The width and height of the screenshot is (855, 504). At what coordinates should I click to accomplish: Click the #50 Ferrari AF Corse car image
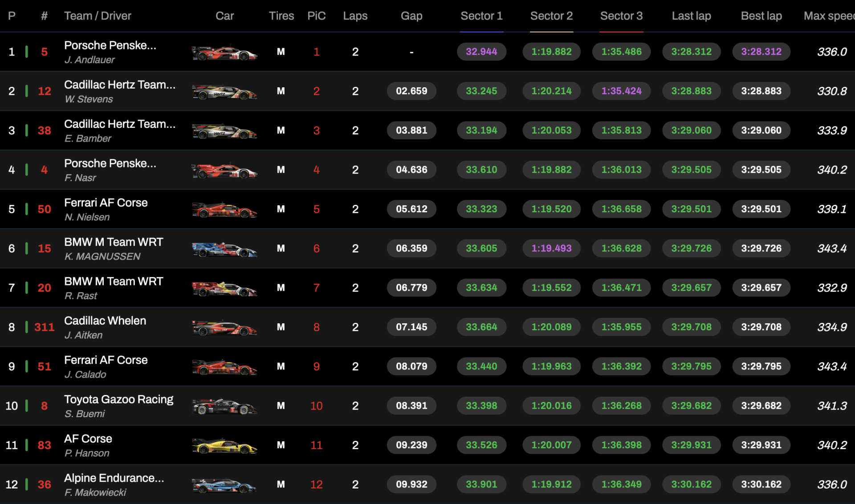coord(224,210)
